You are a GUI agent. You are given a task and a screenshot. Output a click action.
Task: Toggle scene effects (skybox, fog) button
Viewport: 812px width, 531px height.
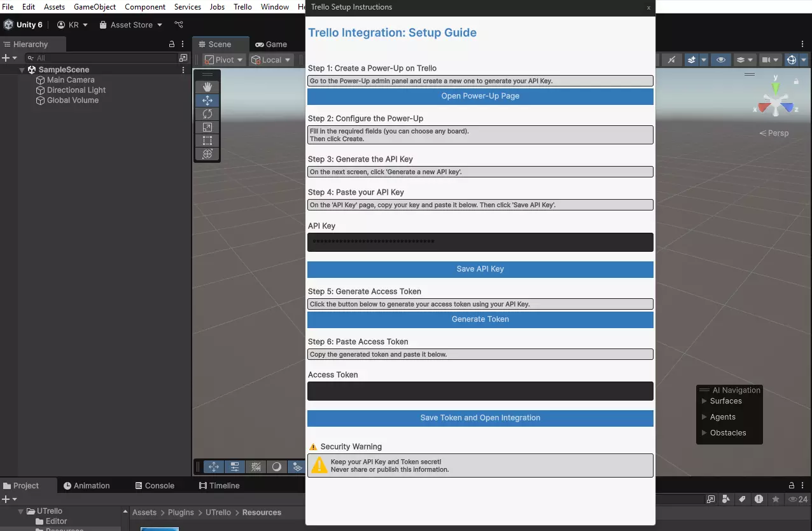pyautogui.click(x=692, y=60)
